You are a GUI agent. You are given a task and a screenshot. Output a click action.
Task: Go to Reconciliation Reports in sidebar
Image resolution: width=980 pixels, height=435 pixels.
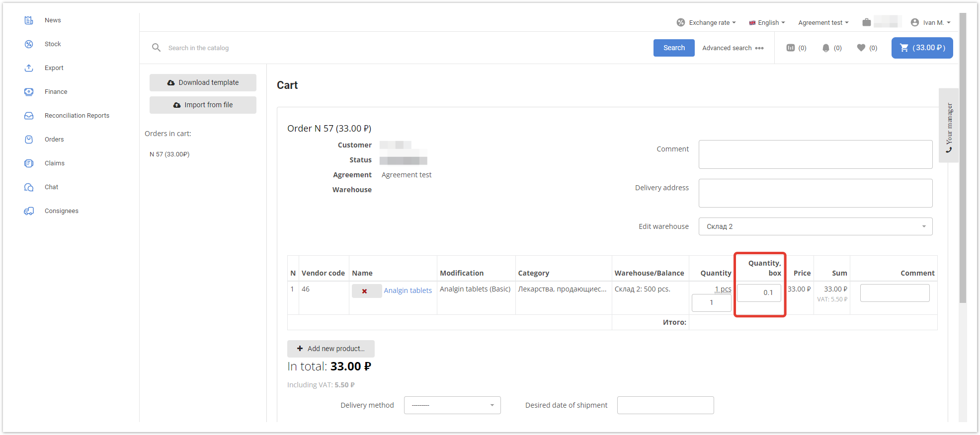pos(77,116)
